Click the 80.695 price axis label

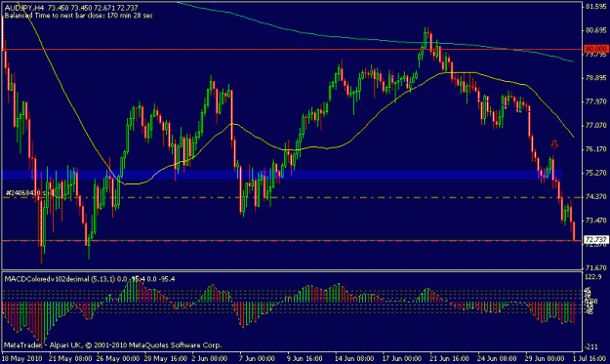(595, 30)
